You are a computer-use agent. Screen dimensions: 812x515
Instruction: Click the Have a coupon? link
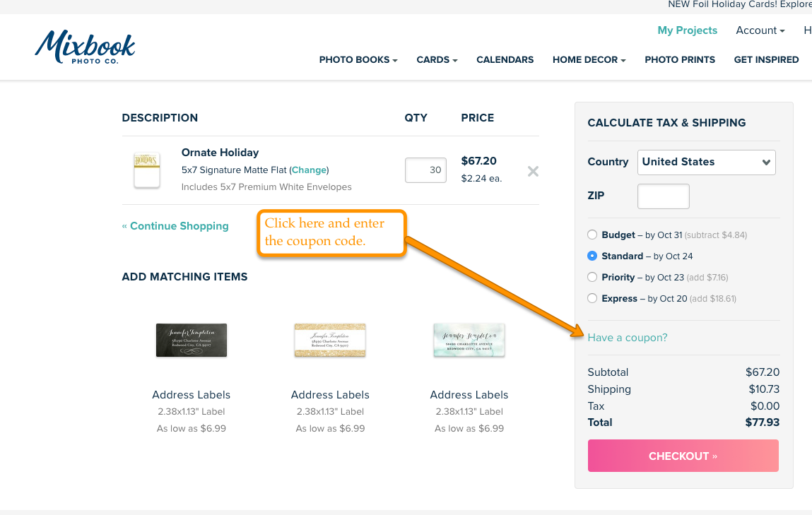click(628, 338)
